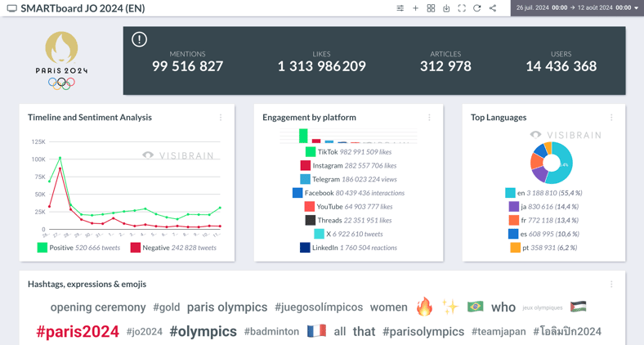The width and height of the screenshot is (644, 345).
Task: Open Hashtags, expressions & emojis options menu
Action: (x=611, y=285)
